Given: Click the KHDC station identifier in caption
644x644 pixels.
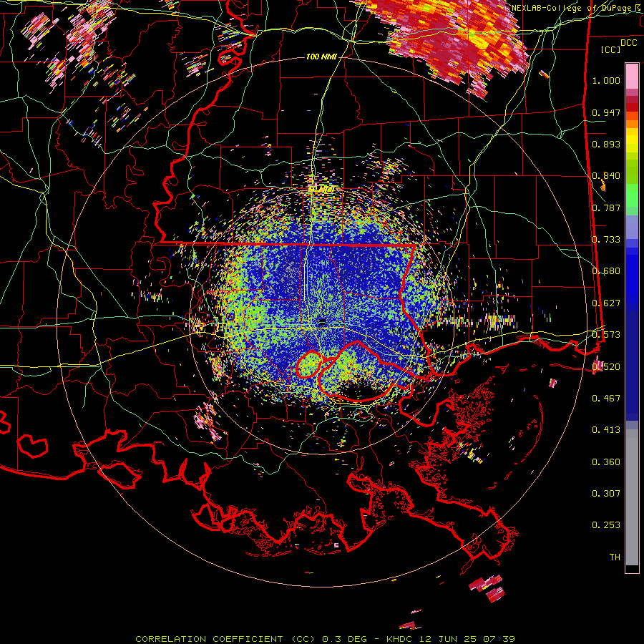Looking at the screenshot, I should click(x=401, y=639).
